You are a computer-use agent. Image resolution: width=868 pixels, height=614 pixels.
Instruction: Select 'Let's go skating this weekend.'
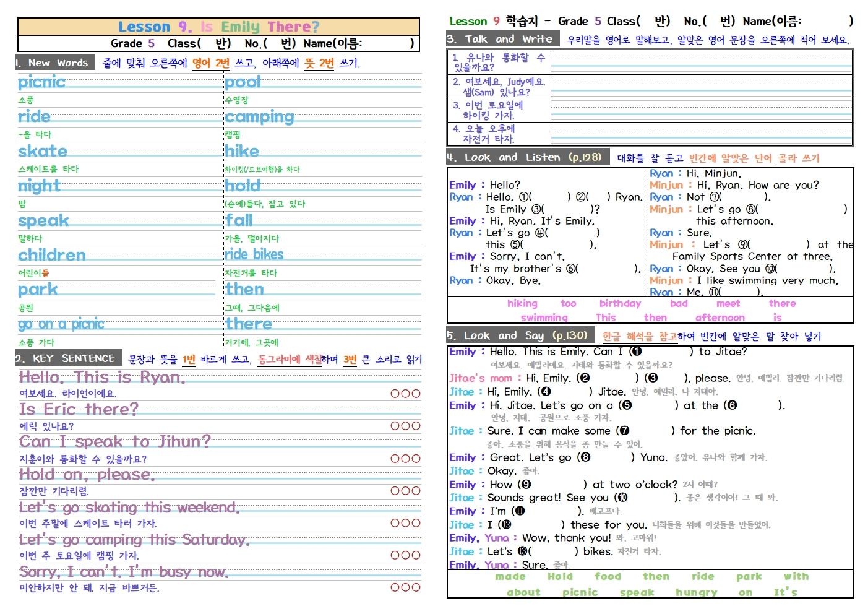[129, 508]
